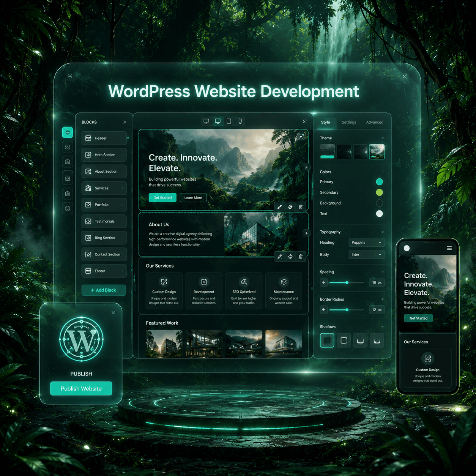476x476 pixels.
Task: Click the arrow button beside About Us section
Action: point(306,233)
